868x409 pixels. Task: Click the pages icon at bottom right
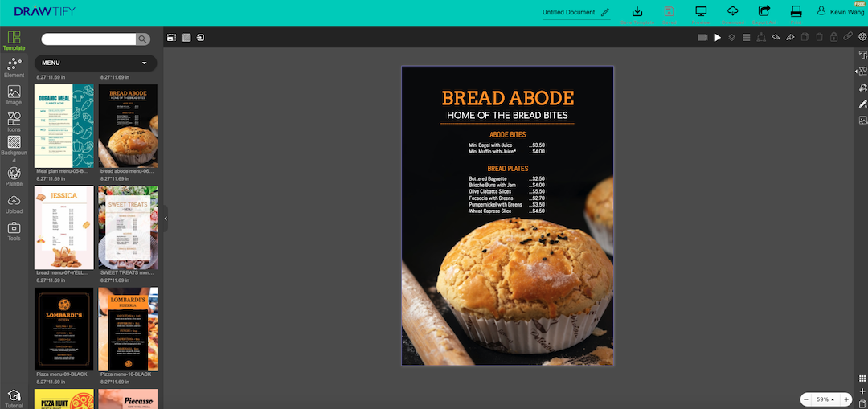pos(862,403)
